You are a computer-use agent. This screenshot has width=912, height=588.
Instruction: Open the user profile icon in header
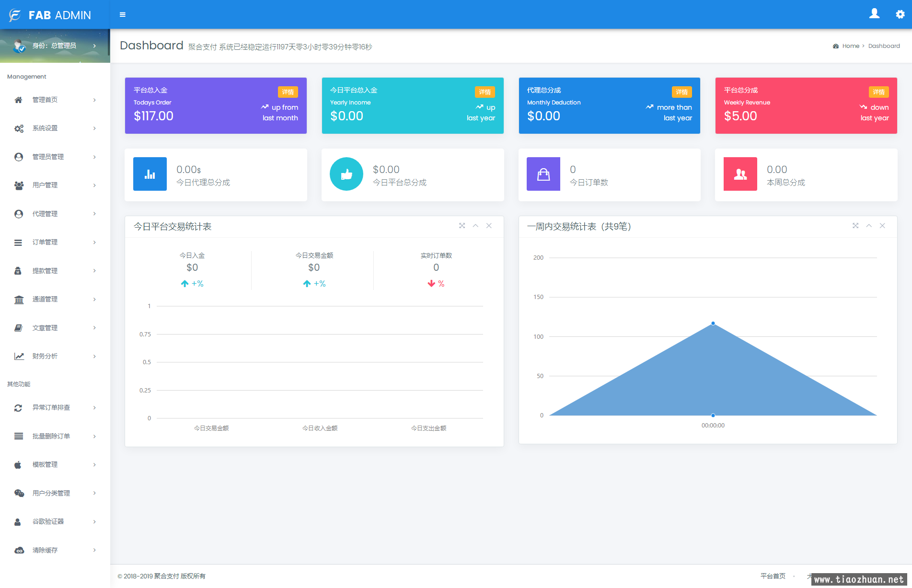point(875,14)
